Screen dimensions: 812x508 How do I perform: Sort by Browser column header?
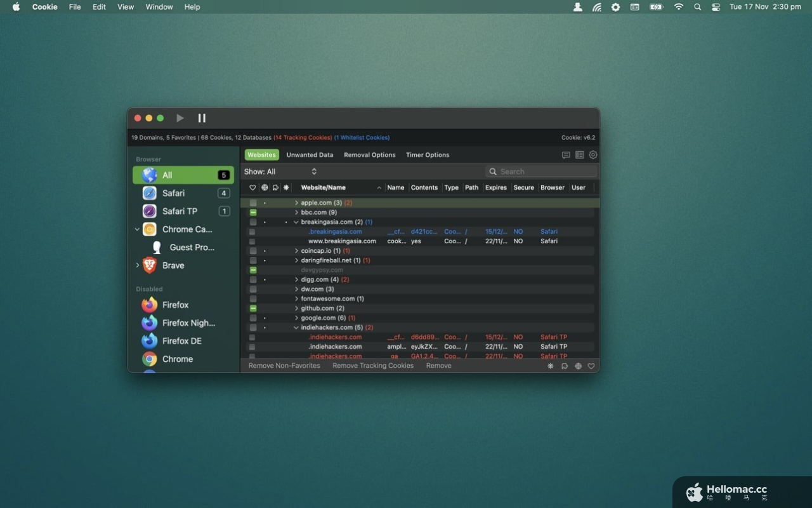tap(553, 188)
